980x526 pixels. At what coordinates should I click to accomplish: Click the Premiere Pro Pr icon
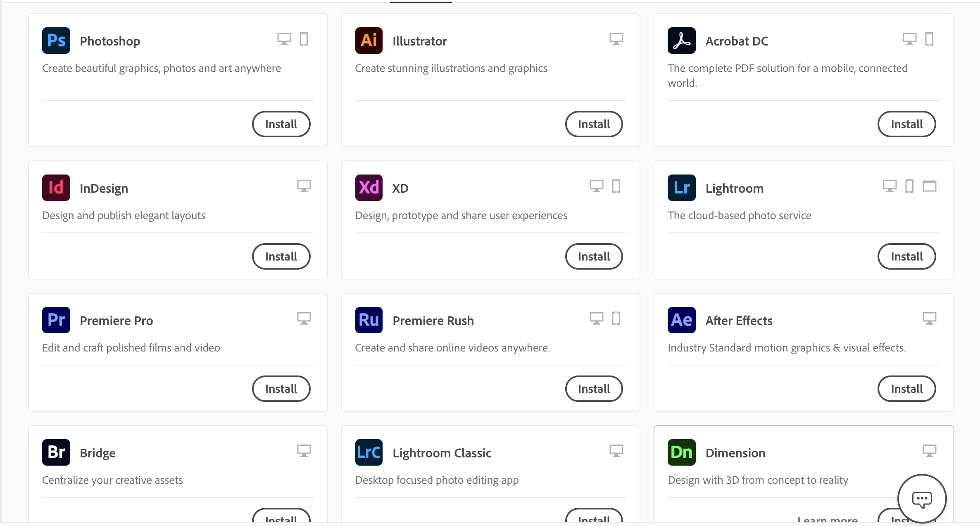pos(56,320)
